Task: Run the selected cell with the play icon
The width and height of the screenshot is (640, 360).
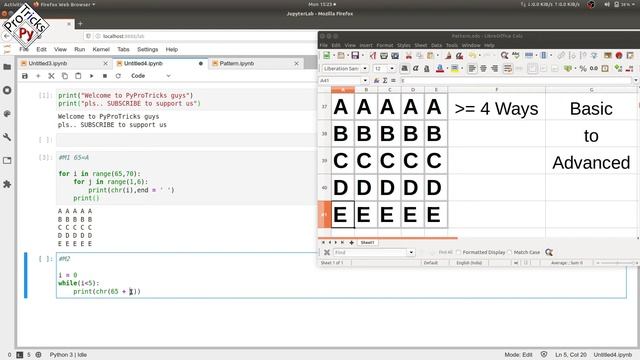Action: click(x=91, y=76)
